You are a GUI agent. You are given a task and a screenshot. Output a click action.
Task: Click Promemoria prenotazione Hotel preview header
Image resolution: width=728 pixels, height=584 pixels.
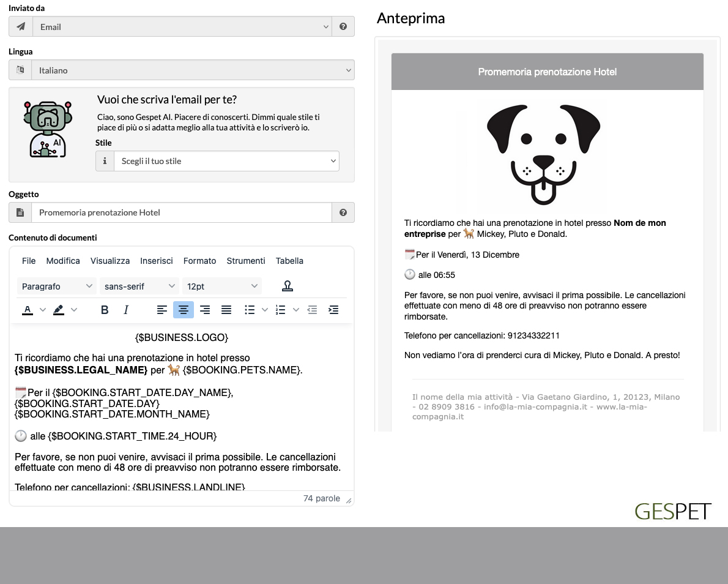click(548, 72)
